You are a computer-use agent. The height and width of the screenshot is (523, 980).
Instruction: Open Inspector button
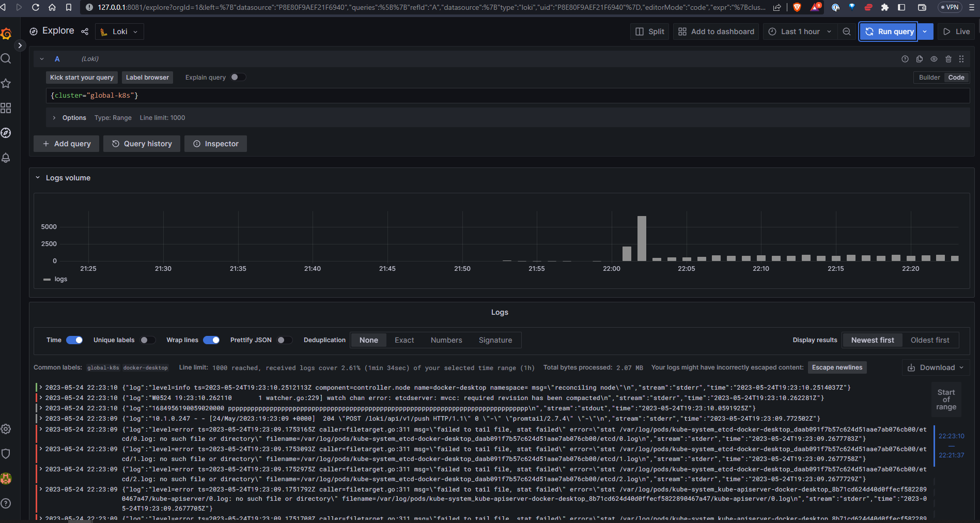215,144
